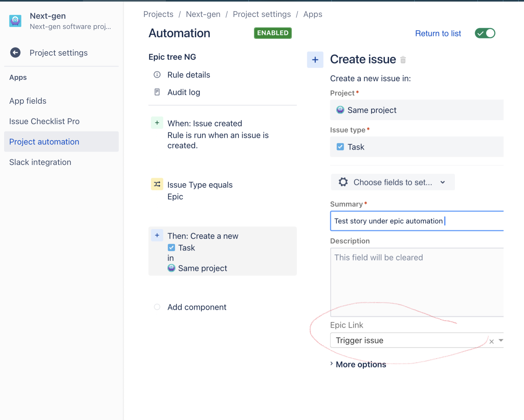The height and width of the screenshot is (420, 524).
Task: Open the Audit log
Action: [x=157, y=92]
